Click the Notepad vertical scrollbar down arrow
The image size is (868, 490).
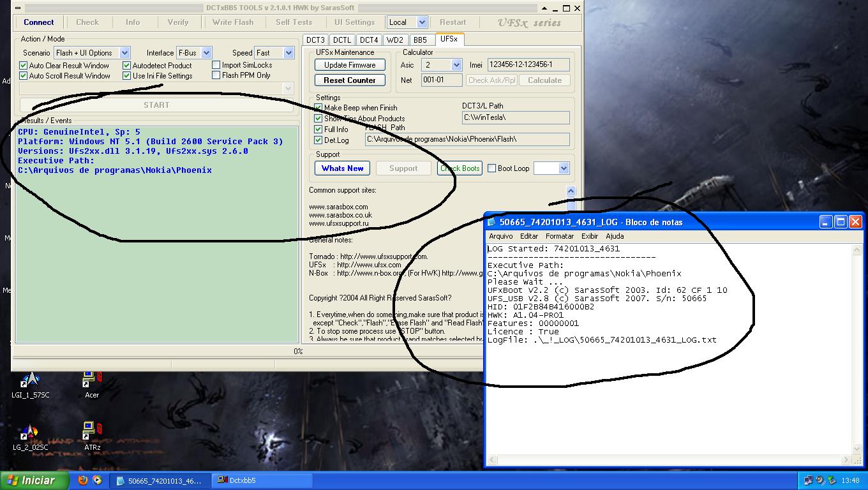tap(857, 449)
